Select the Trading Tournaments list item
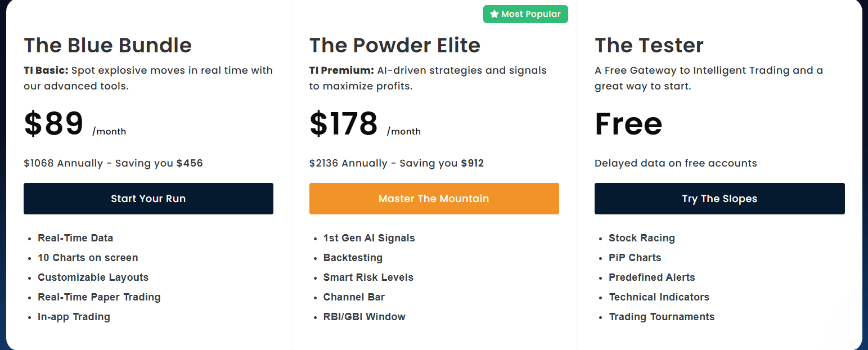868x350 pixels. [x=662, y=317]
